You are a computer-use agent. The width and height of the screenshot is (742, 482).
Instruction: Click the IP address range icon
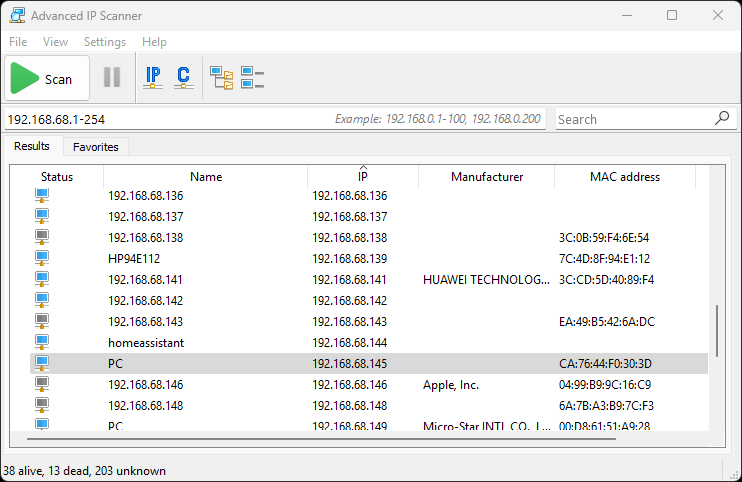tap(153, 78)
